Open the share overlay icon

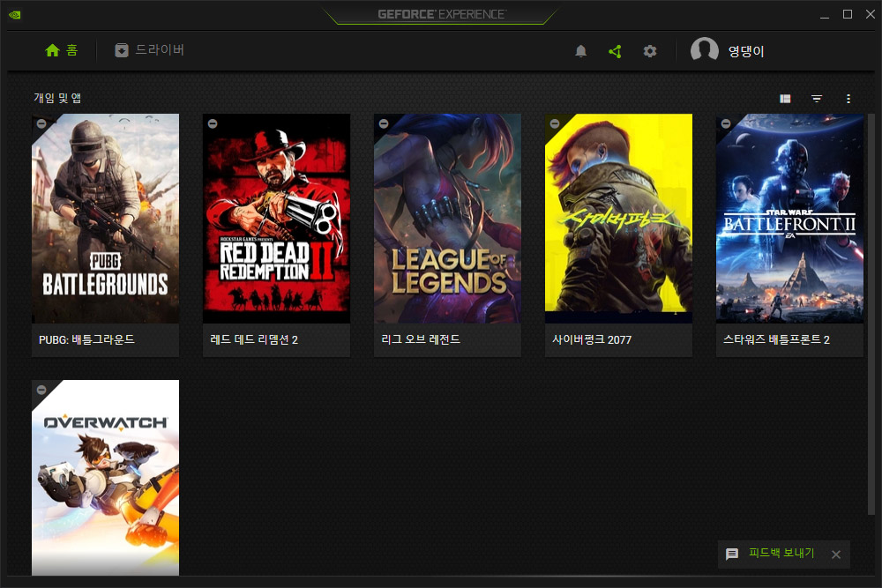click(x=616, y=51)
